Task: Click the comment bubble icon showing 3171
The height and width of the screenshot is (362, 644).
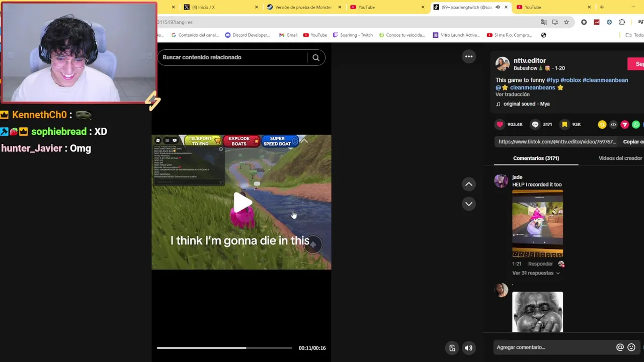Action: [x=535, y=124]
